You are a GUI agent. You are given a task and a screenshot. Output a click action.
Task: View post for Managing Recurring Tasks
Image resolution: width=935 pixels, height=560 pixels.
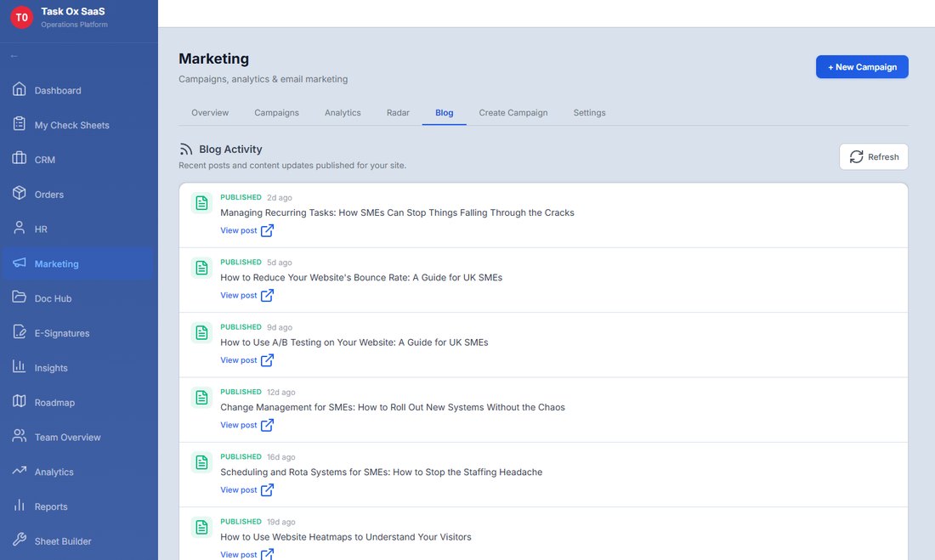point(246,230)
